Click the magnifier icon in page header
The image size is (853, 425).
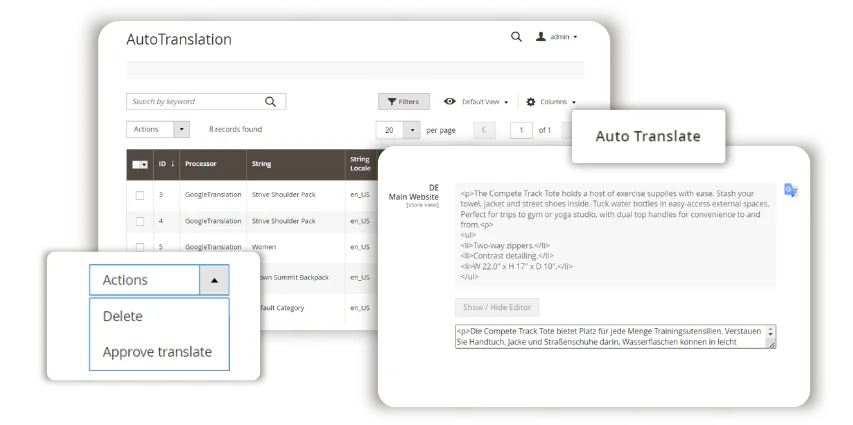(x=516, y=37)
